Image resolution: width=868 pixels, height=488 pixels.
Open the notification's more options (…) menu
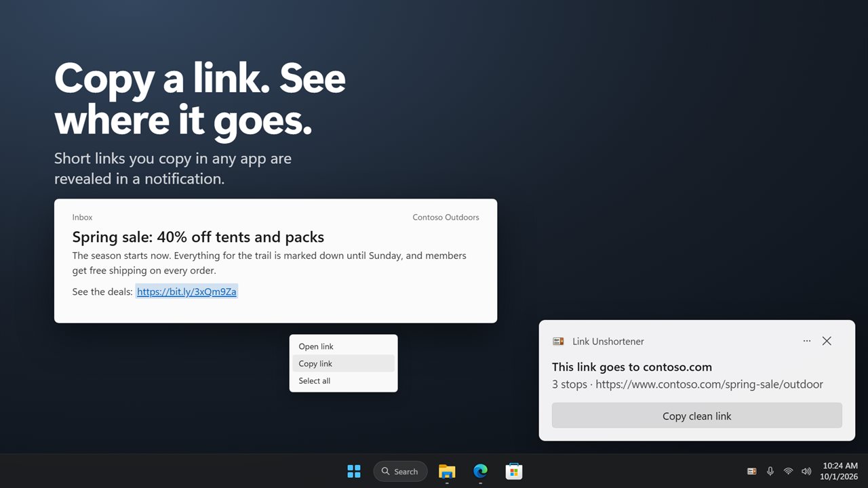[807, 341]
